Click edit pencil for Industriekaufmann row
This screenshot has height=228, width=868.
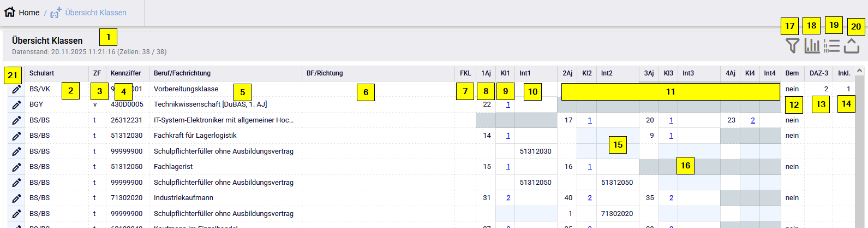pyautogui.click(x=16, y=198)
